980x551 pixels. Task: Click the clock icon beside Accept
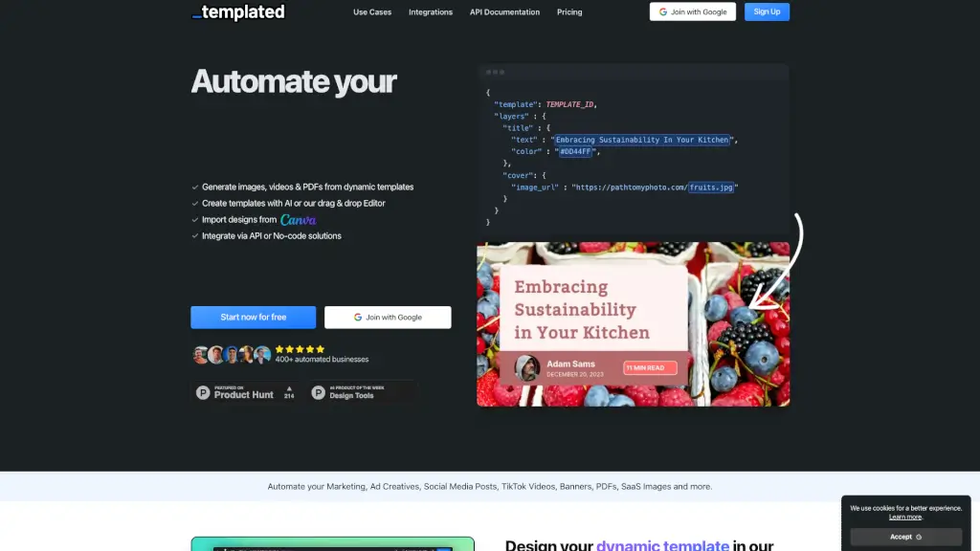pos(920,537)
